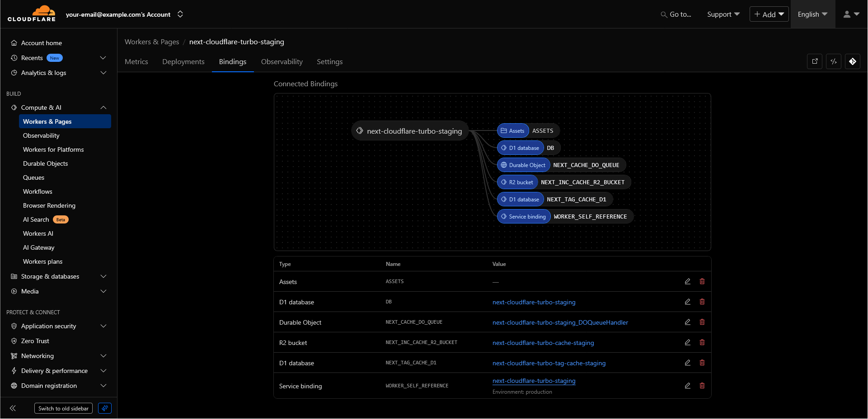Edit the NEXT_INC_CACHE_R2_BUCKET binding
The image size is (868, 419).
[688, 342]
